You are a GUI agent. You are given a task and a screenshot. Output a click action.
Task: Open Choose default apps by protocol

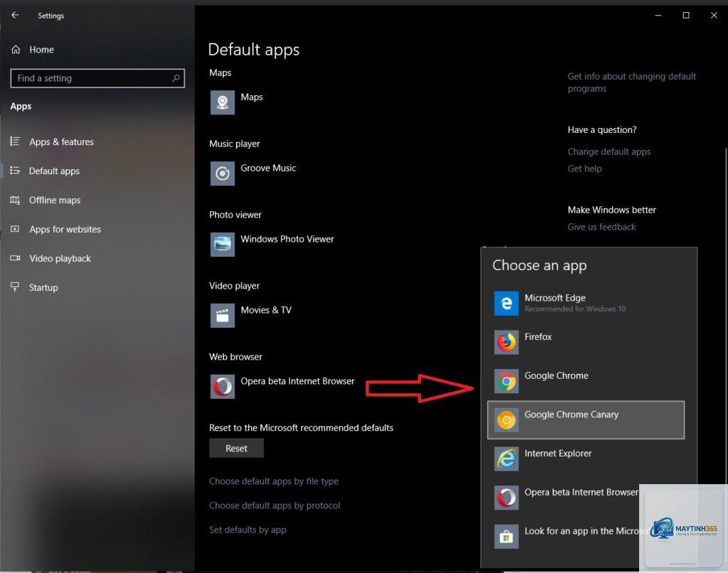pos(274,505)
